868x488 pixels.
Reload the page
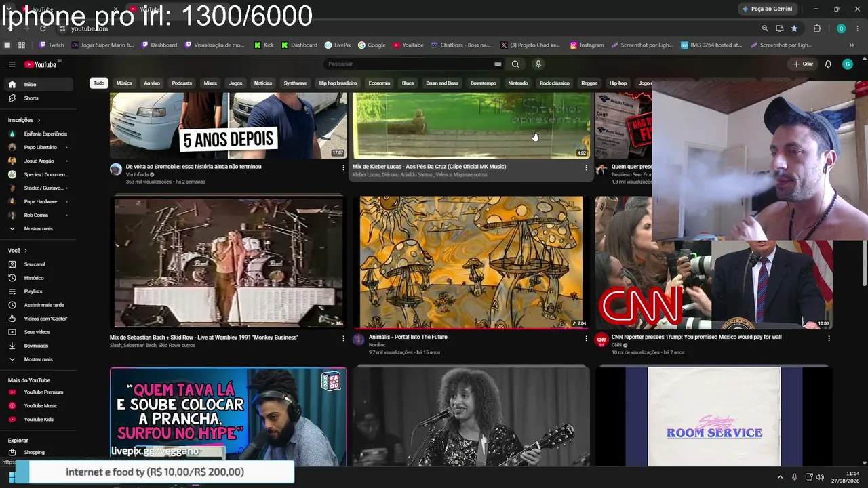[x=43, y=28]
